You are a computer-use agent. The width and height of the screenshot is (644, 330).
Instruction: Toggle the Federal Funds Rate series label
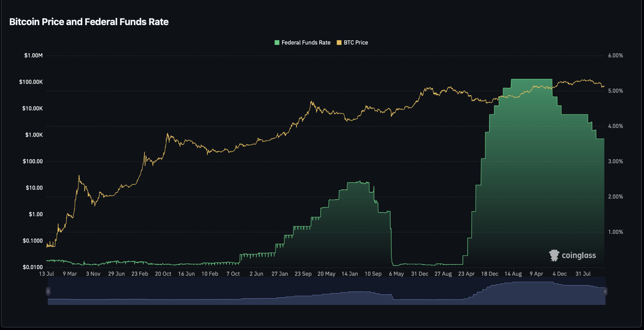click(x=306, y=43)
